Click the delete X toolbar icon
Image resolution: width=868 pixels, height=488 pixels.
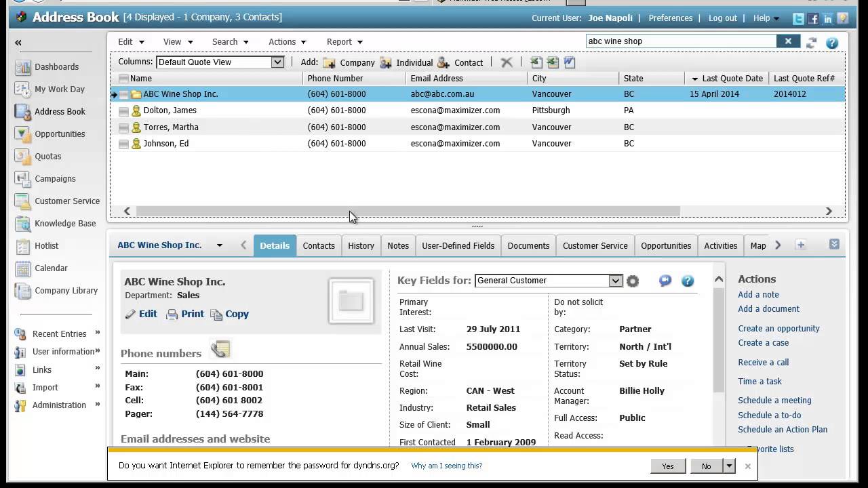[x=507, y=62]
